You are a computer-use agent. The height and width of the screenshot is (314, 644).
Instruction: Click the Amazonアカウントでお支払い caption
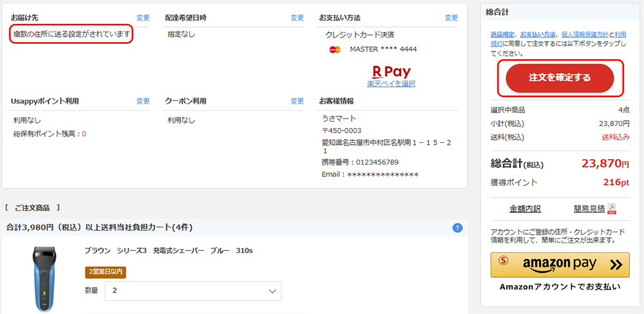pos(560,287)
